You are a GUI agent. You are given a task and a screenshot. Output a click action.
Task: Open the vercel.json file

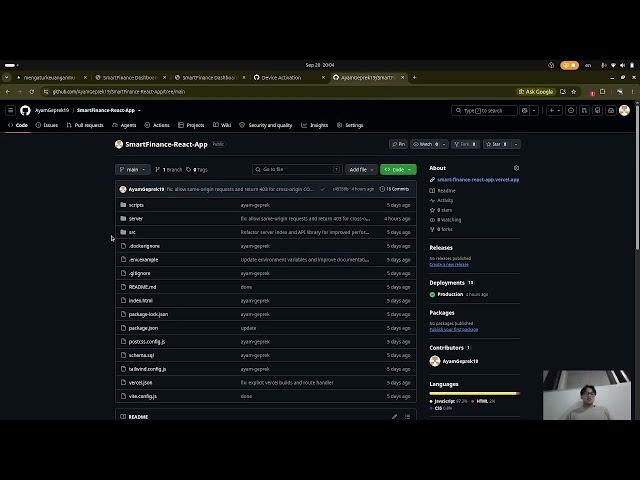(140, 383)
